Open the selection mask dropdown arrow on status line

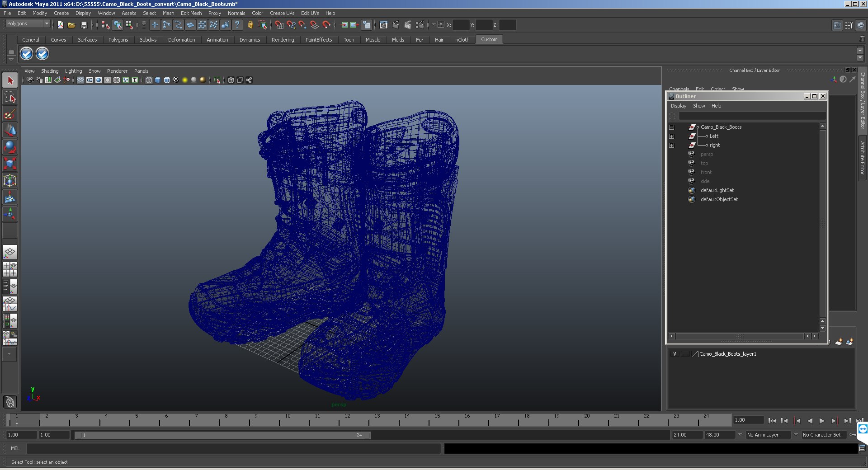tap(144, 25)
